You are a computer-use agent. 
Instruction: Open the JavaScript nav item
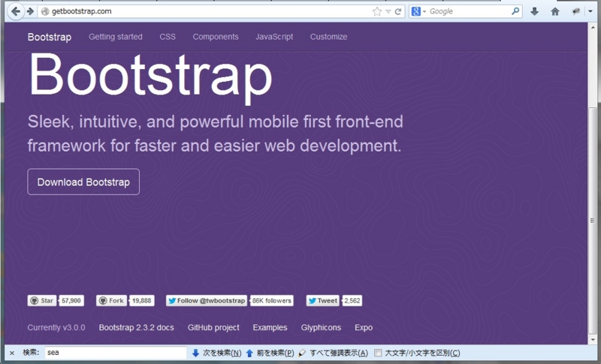pos(274,37)
